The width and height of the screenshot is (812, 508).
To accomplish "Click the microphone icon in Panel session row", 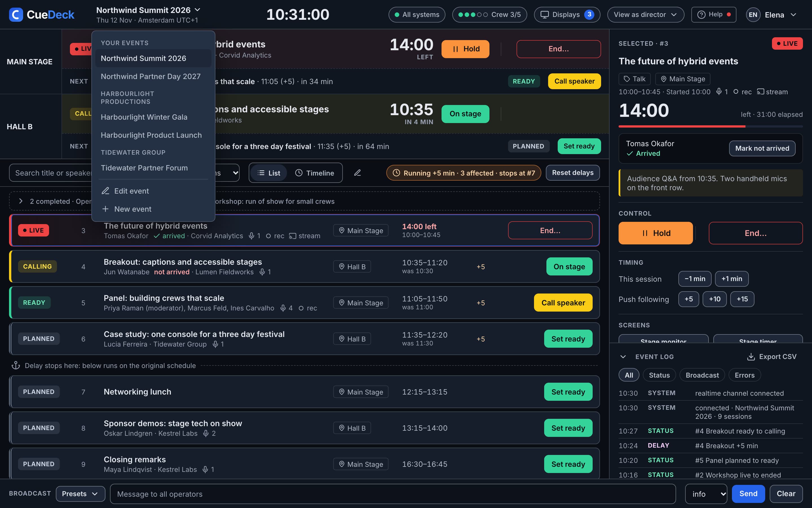I will tap(283, 308).
